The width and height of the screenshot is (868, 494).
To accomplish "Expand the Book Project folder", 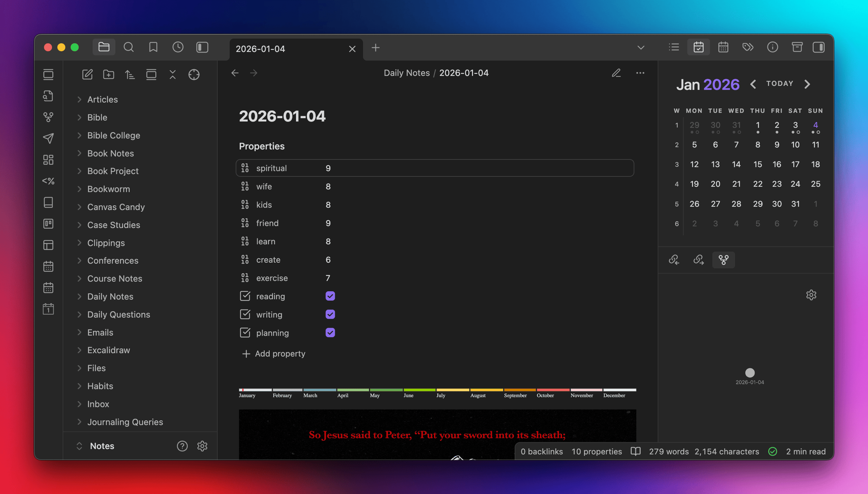I will click(x=112, y=171).
